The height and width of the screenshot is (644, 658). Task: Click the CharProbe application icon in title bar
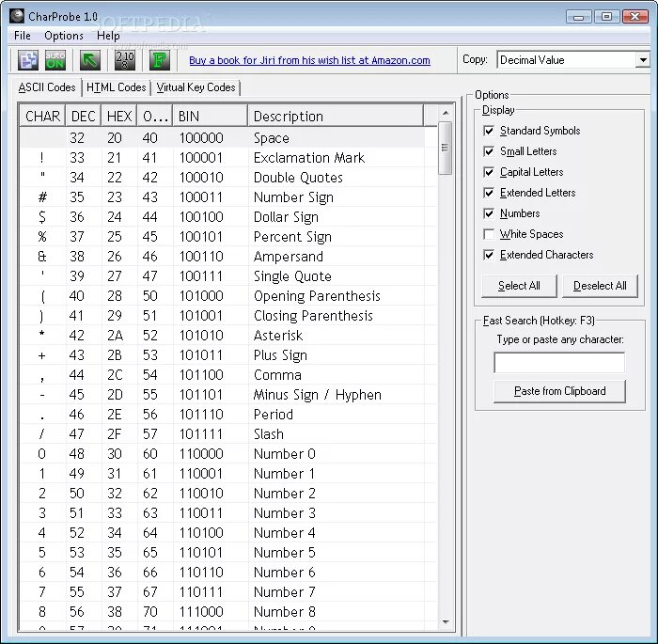point(17,16)
